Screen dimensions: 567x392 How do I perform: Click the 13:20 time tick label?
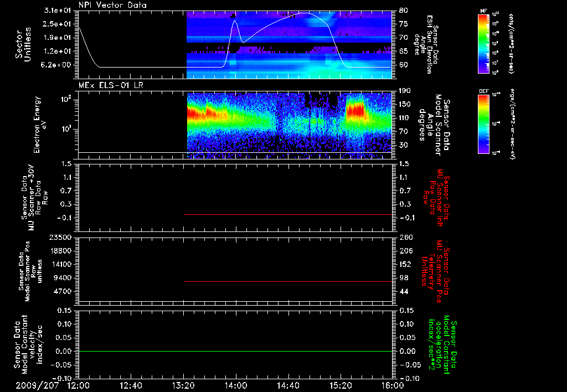[x=183, y=385]
